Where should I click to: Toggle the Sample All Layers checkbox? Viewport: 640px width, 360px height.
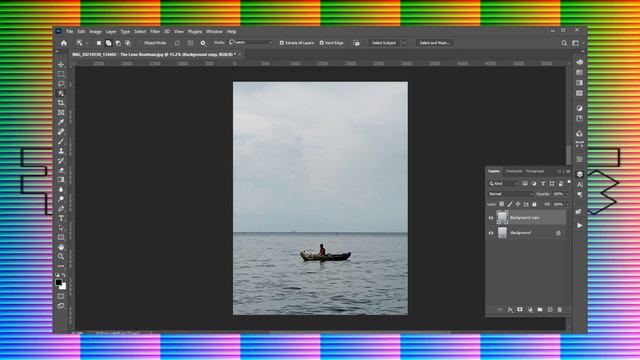tap(282, 43)
